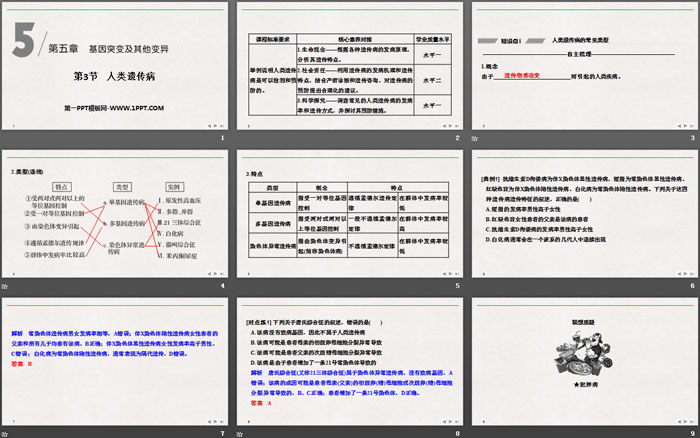Screen dimensions: 700x438
Task: Select slide 6 thumbnail with the 典例1 question
Action: point(585,214)
